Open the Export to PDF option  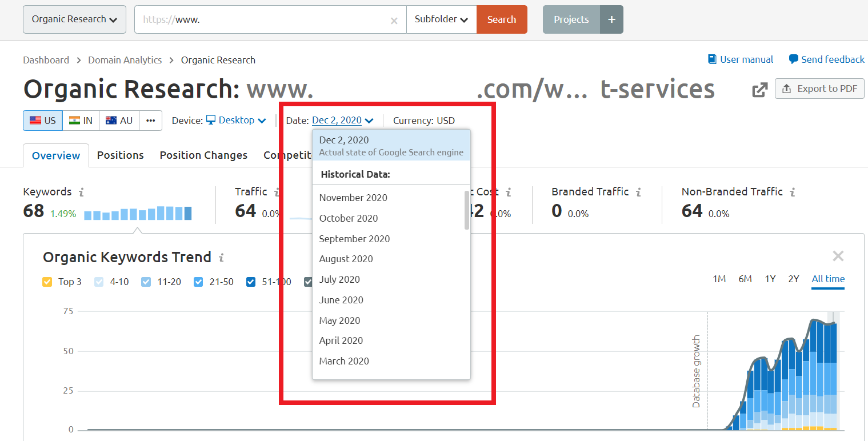click(x=819, y=89)
